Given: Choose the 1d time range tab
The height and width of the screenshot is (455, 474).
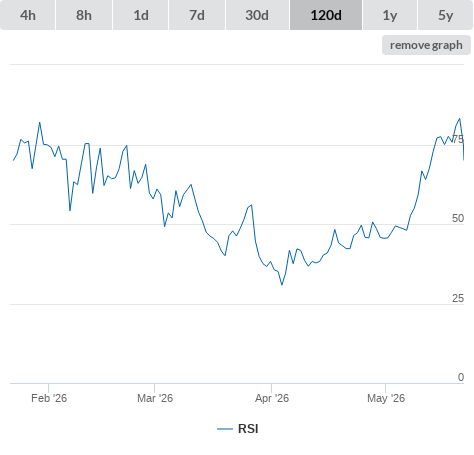Looking at the screenshot, I should point(141,15).
